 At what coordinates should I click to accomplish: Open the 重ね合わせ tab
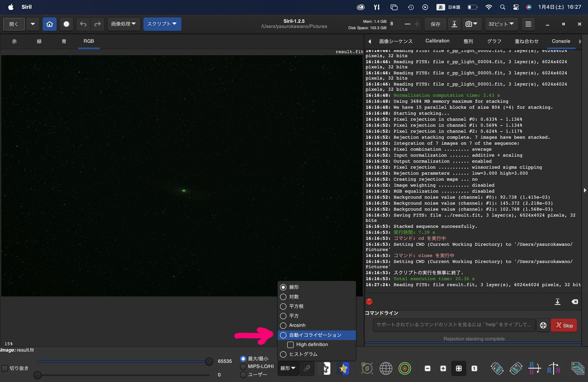pos(526,41)
